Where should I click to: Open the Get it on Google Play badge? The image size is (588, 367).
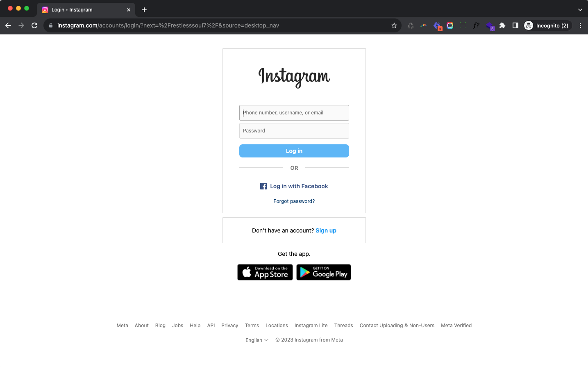click(324, 272)
